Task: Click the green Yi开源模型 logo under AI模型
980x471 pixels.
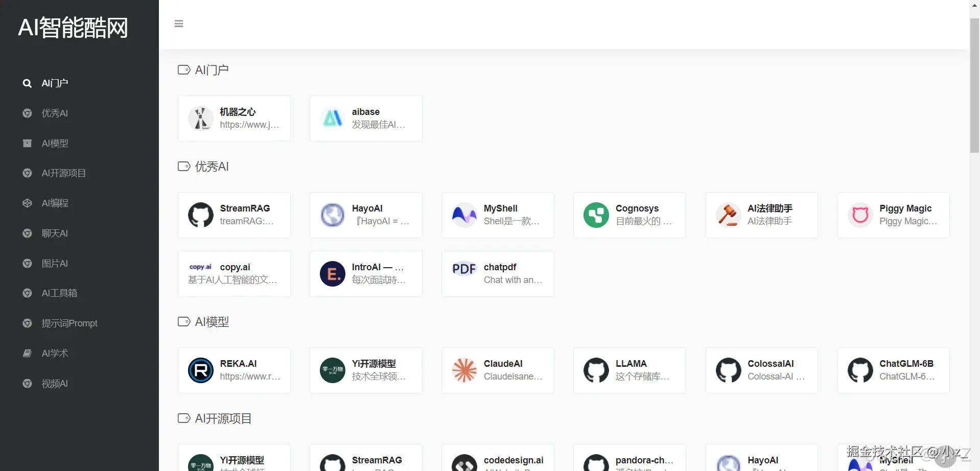Action: [333, 370]
